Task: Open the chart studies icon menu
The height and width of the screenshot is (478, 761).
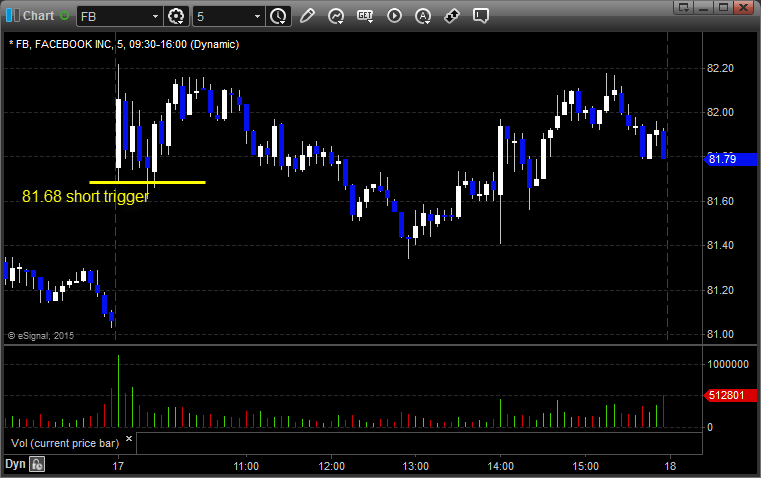Action: coord(336,16)
